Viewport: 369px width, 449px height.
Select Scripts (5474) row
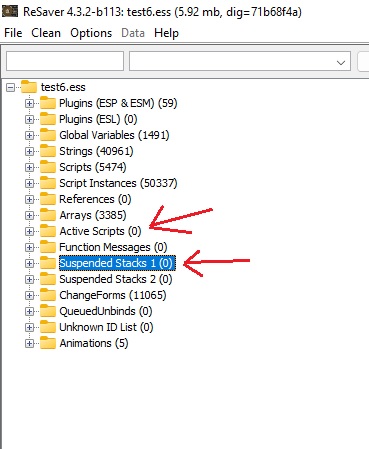click(93, 167)
